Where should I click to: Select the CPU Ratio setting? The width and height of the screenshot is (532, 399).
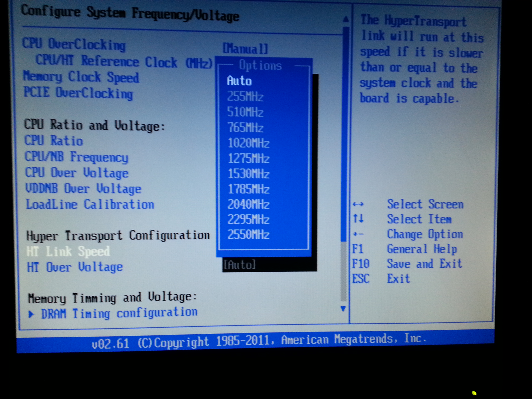point(54,140)
